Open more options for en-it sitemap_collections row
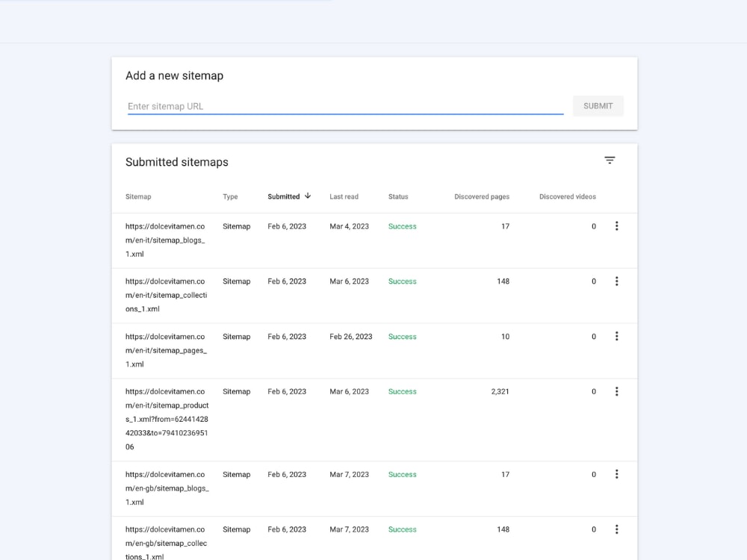The width and height of the screenshot is (747, 560). pos(616,281)
